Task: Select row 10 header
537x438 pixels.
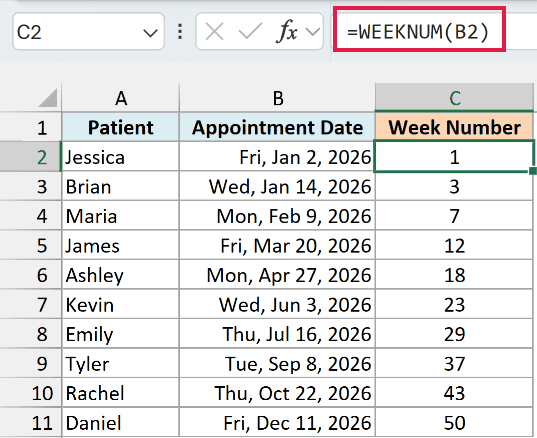Action: 31,392
